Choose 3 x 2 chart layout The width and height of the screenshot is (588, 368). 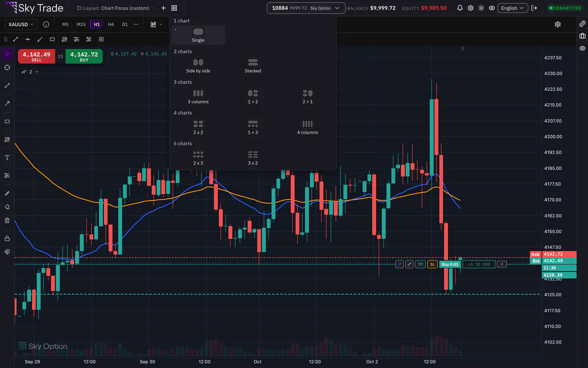point(253,158)
